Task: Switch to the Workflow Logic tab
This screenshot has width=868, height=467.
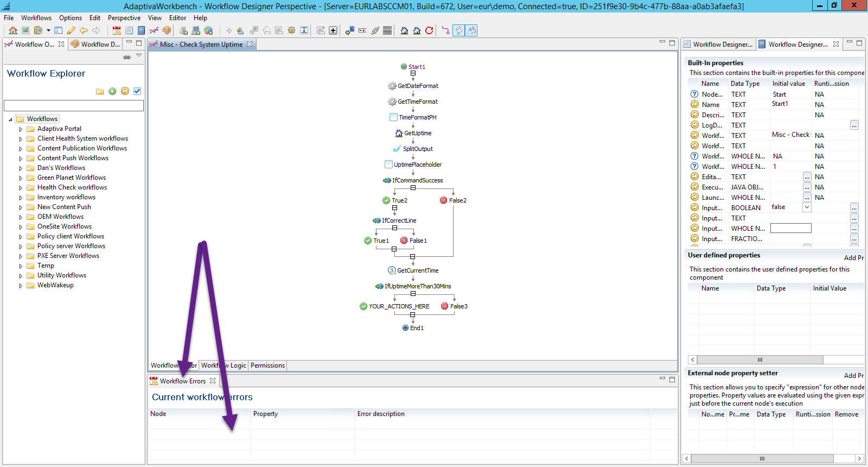Action: [224, 365]
